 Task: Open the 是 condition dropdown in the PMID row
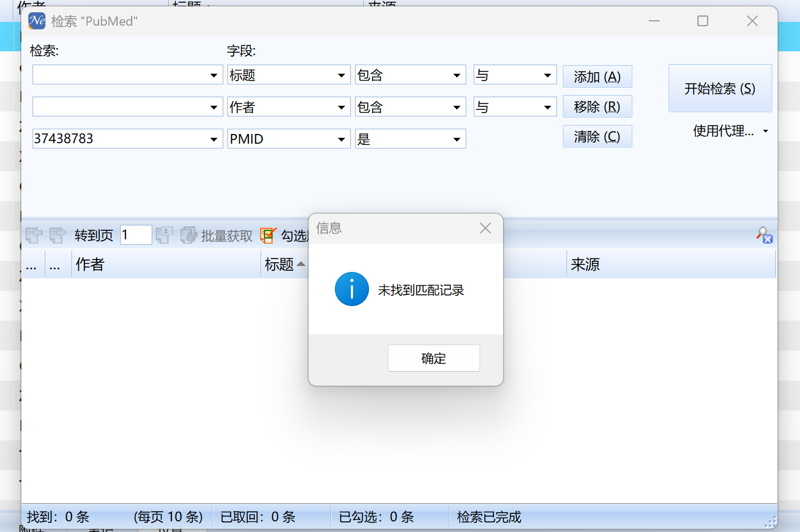click(x=457, y=139)
